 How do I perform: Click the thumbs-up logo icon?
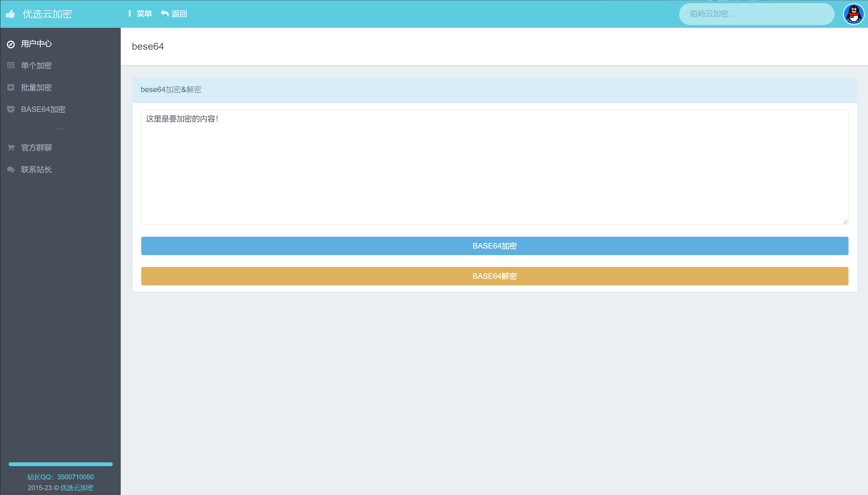10,14
